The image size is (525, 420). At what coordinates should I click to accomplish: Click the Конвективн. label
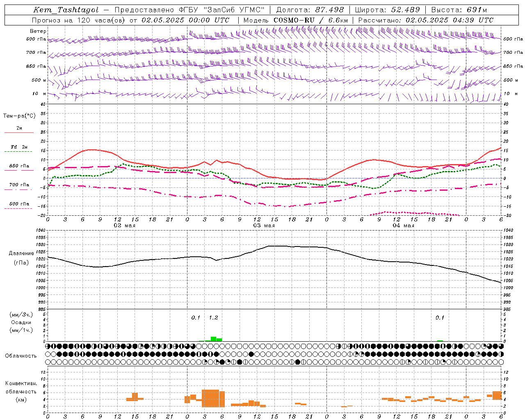[21, 383]
